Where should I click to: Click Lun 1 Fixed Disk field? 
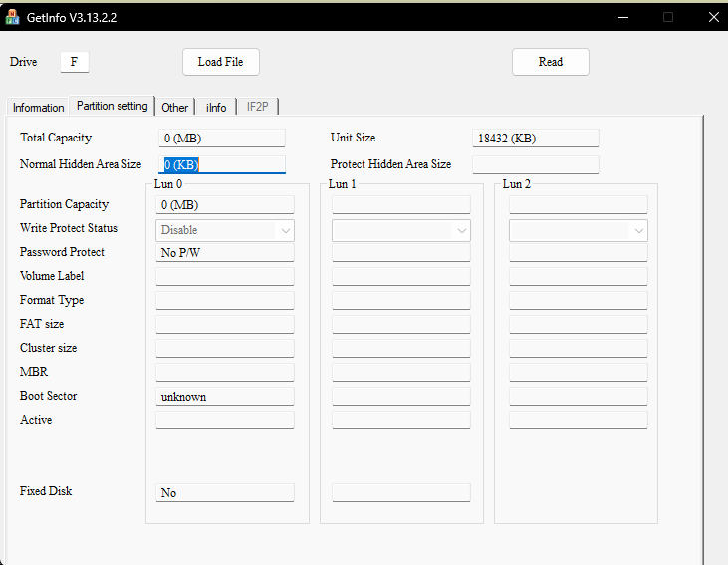(401, 493)
